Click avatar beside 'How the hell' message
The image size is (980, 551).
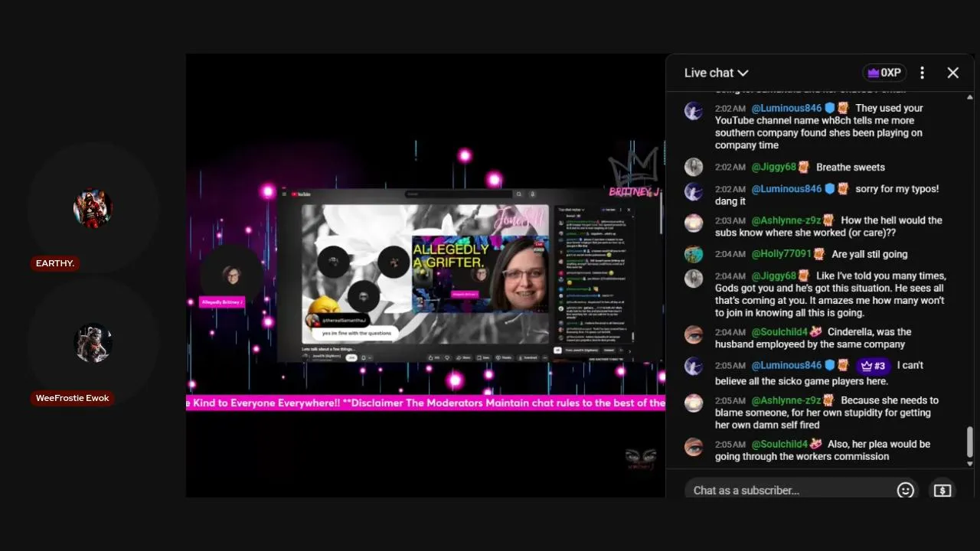[694, 223]
